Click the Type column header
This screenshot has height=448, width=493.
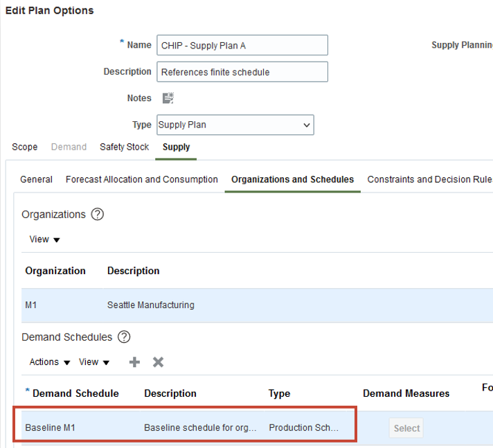point(279,393)
